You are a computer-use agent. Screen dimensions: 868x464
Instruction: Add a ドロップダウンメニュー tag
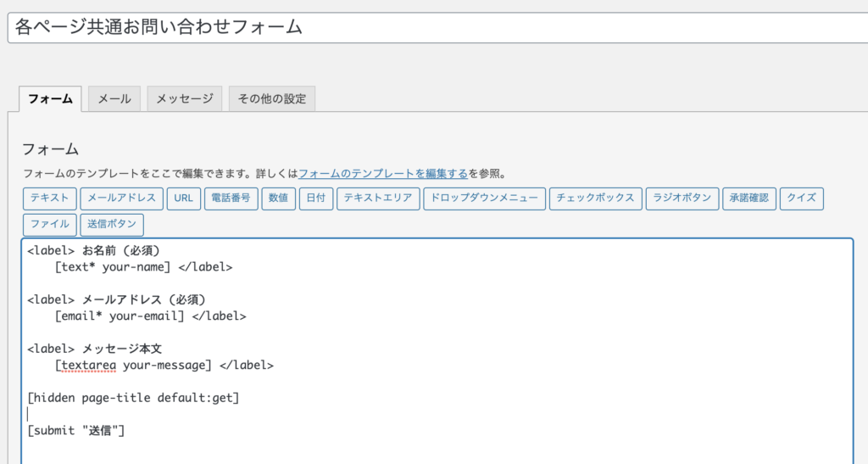click(484, 198)
